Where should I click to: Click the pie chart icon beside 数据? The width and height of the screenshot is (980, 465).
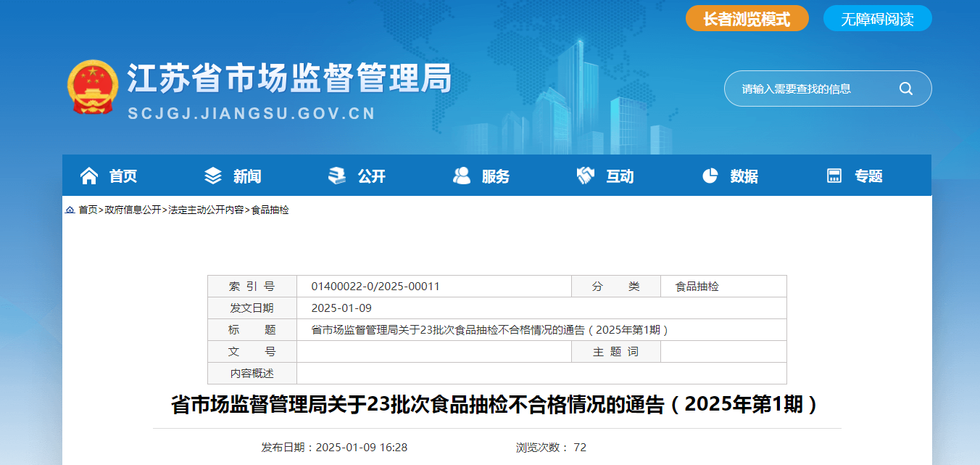(x=710, y=176)
